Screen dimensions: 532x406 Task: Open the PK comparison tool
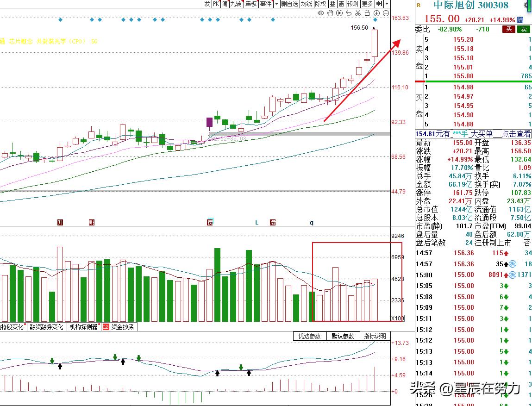[x=216, y=4]
